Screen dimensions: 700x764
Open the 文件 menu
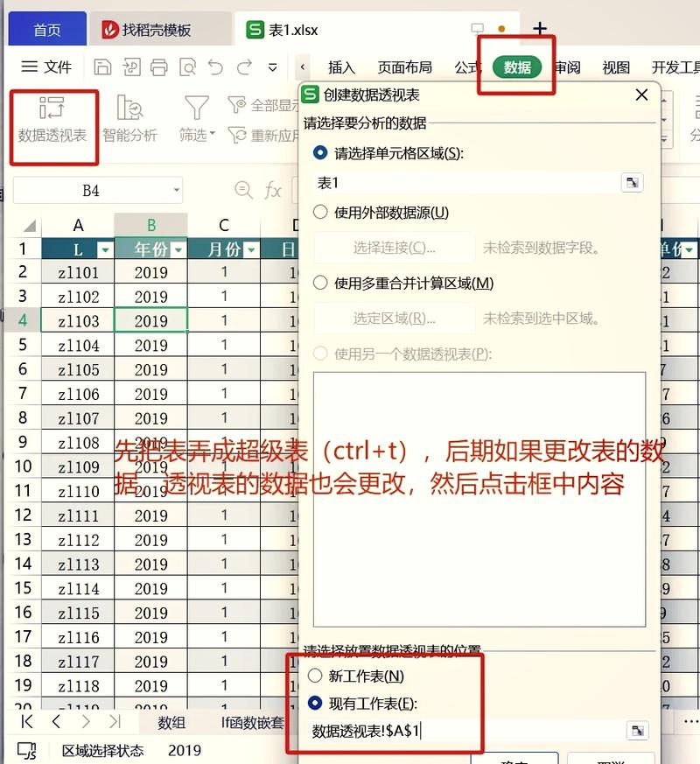[x=46, y=67]
